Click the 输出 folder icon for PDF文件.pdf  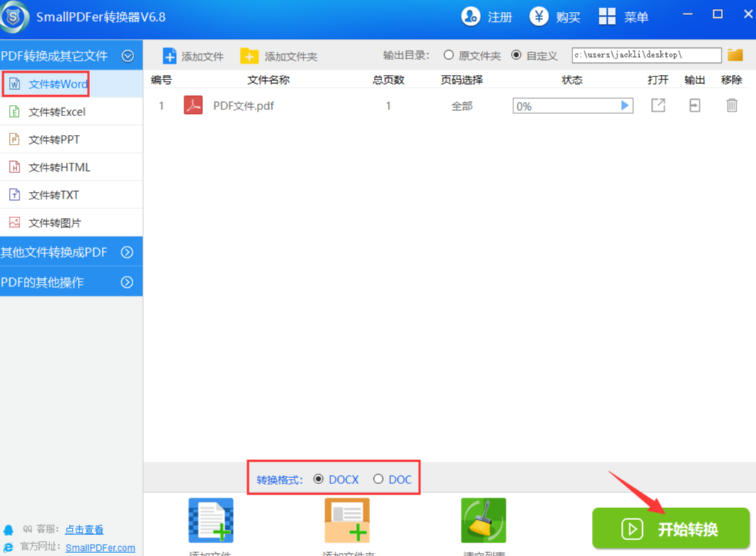tap(695, 105)
